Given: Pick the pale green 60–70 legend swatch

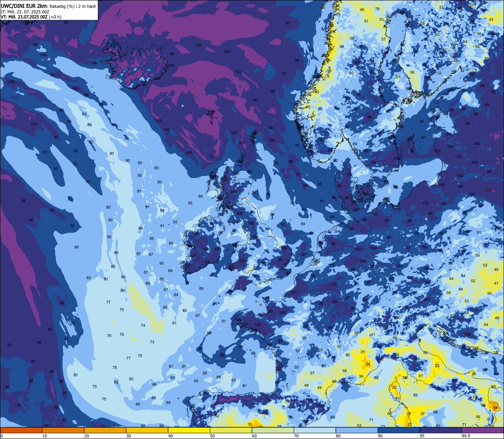Looking at the screenshot, I should (273, 430).
